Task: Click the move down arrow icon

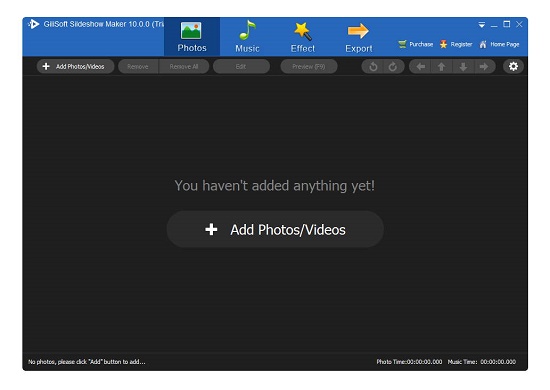Action: pyautogui.click(x=463, y=66)
